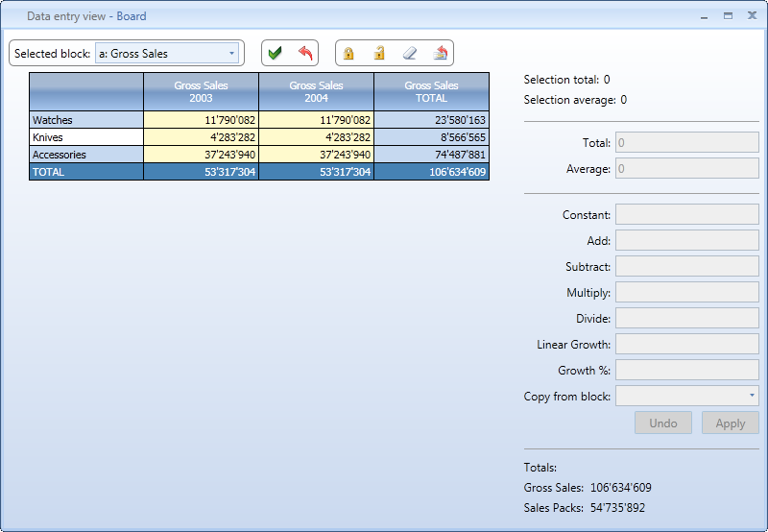Click the Multiply input field
This screenshot has height=532, width=768.
coord(686,292)
